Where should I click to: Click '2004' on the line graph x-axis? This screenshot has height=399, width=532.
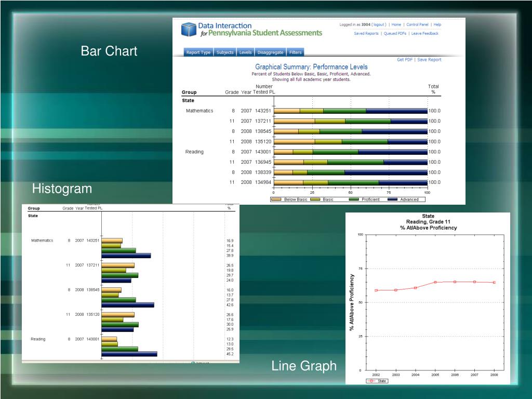pyautogui.click(x=415, y=375)
